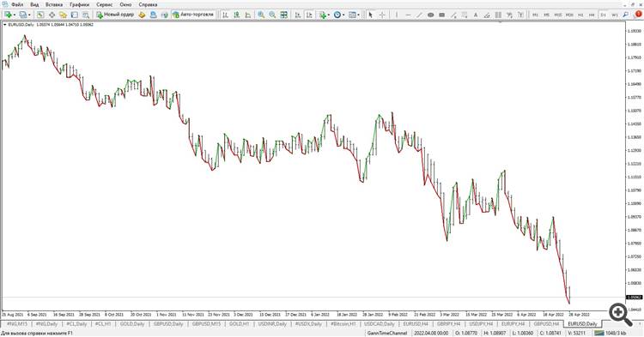644x337 pixels.
Task: Expand the profiles dropdown arrow
Action: (x=29, y=15)
